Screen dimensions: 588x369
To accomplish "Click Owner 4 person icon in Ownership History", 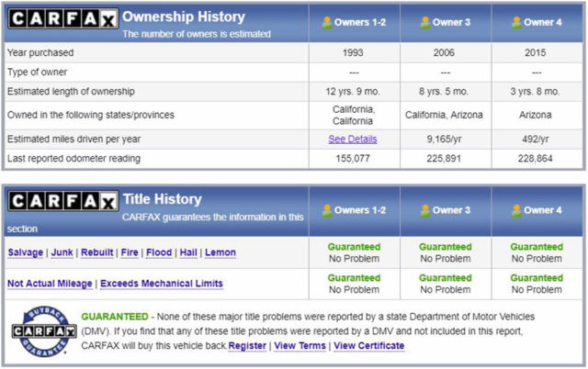I will pos(516,22).
